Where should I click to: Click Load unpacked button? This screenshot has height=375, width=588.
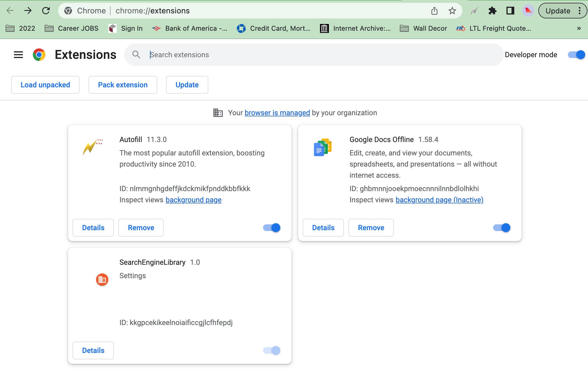(x=45, y=85)
